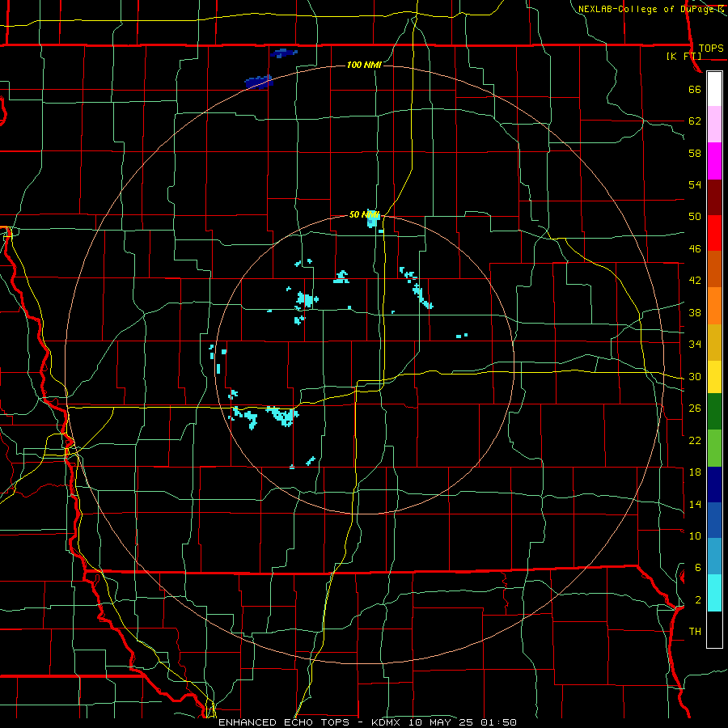
Task: Click the 26 legend value
Action: tap(695, 408)
